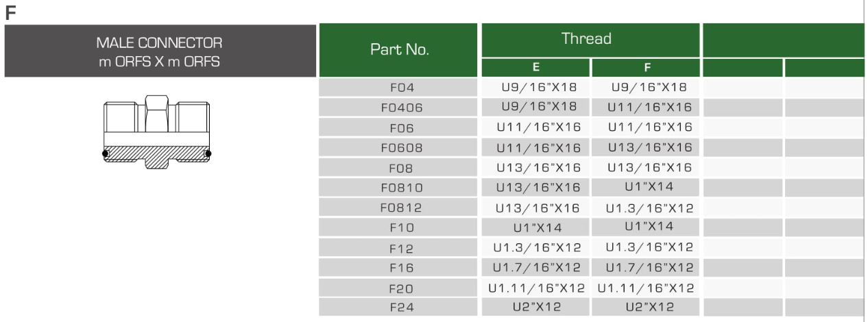Select the F thread value for F20
This screenshot has height=322, width=868.
click(645, 286)
